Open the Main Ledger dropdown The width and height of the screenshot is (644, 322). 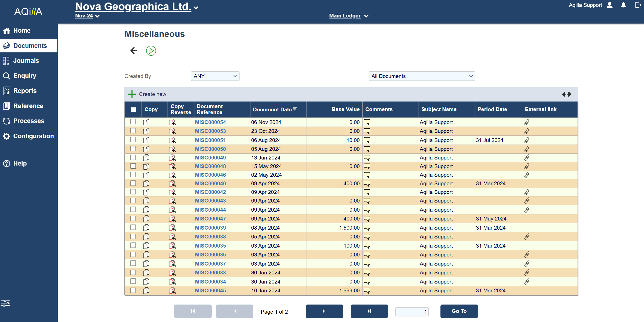(348, 16)
